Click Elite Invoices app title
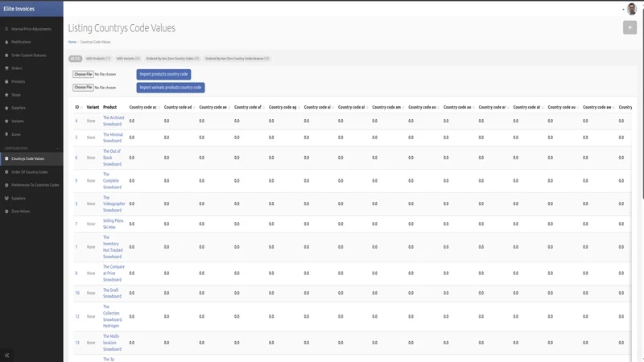 [x=19, y=9]
